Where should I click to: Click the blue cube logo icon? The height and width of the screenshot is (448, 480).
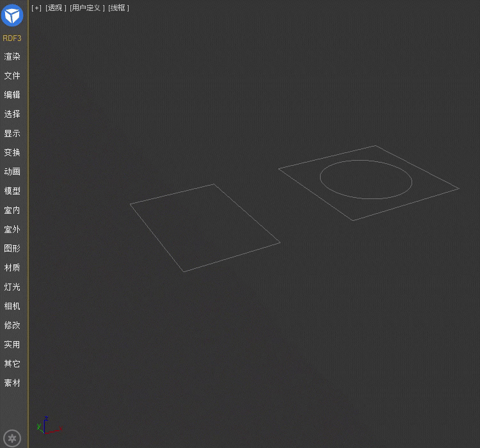coord(12,15)
